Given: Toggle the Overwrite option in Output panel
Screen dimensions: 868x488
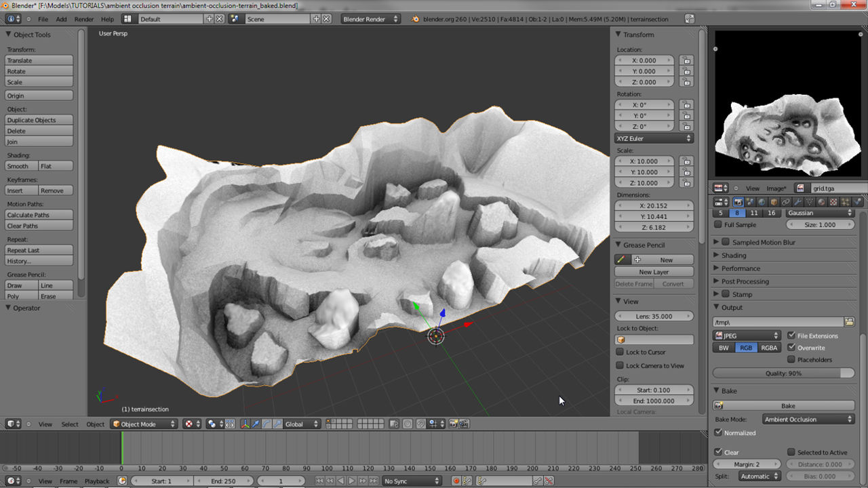Looking at the screenshot, I should [791, 347].
